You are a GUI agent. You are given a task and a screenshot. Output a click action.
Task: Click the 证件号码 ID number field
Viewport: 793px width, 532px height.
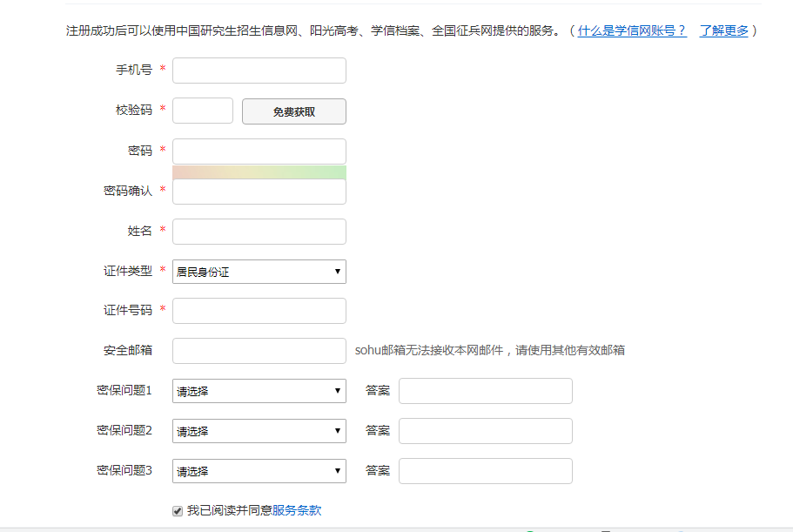259,311
